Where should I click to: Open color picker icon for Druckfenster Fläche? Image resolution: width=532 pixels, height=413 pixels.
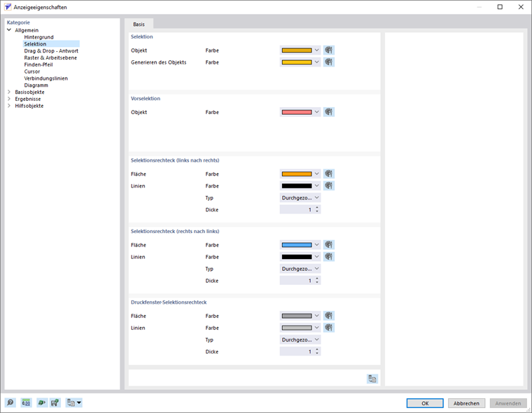coord(329,316)
